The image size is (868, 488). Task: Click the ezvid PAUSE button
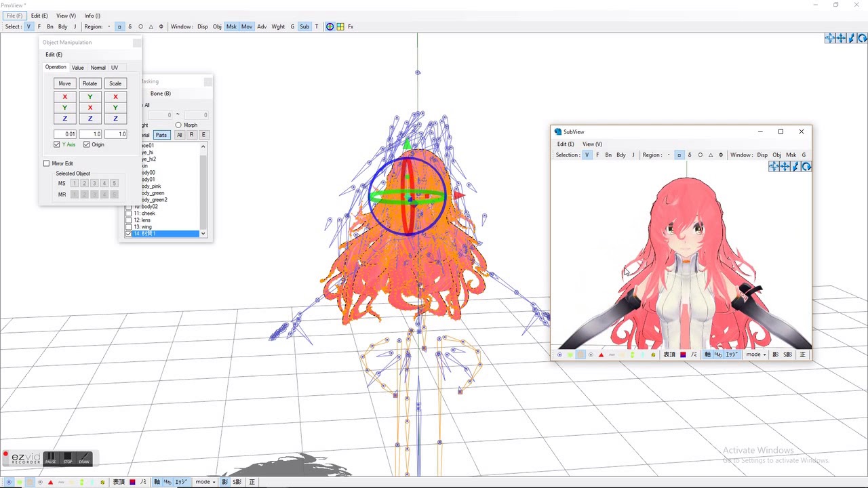51,459
